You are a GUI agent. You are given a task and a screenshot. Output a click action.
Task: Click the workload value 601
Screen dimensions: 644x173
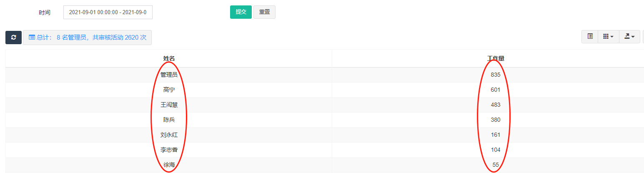coord(496,90)
